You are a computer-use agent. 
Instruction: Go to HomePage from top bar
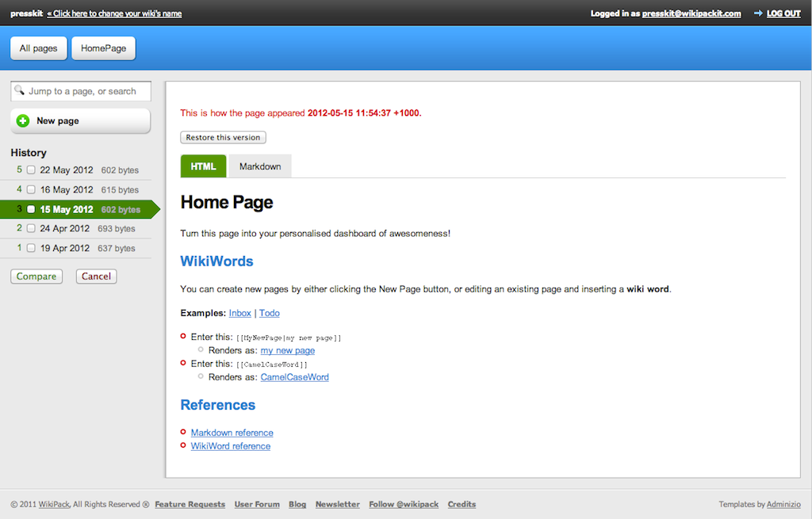(x=103, y=48)
